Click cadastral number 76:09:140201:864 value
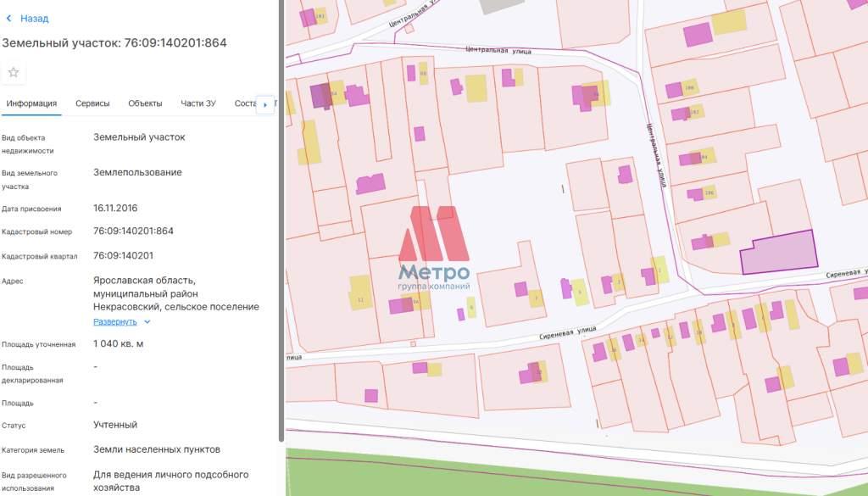Viewport: 868px width, 496px height. [x=133, y=231]
